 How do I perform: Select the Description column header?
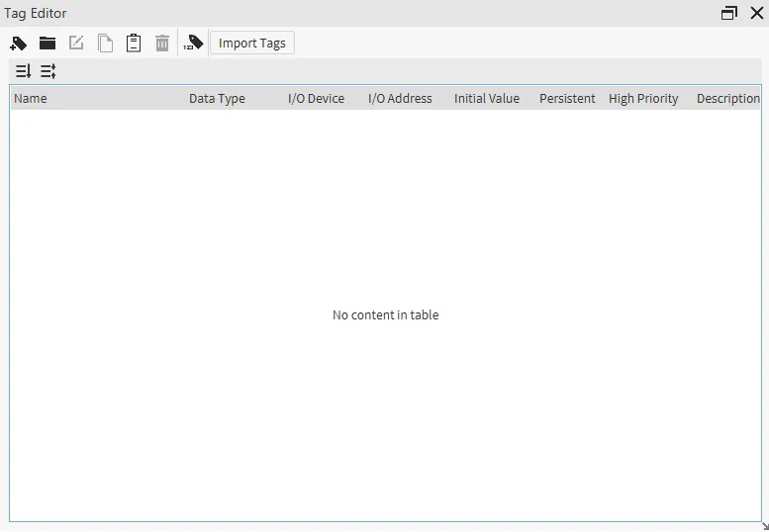point(727,99)
